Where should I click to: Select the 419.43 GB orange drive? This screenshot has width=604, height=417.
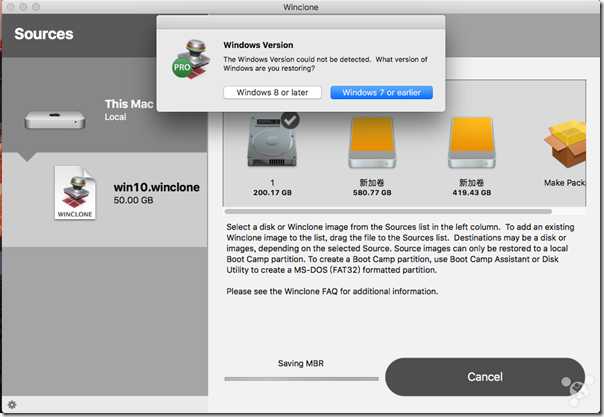471,142
